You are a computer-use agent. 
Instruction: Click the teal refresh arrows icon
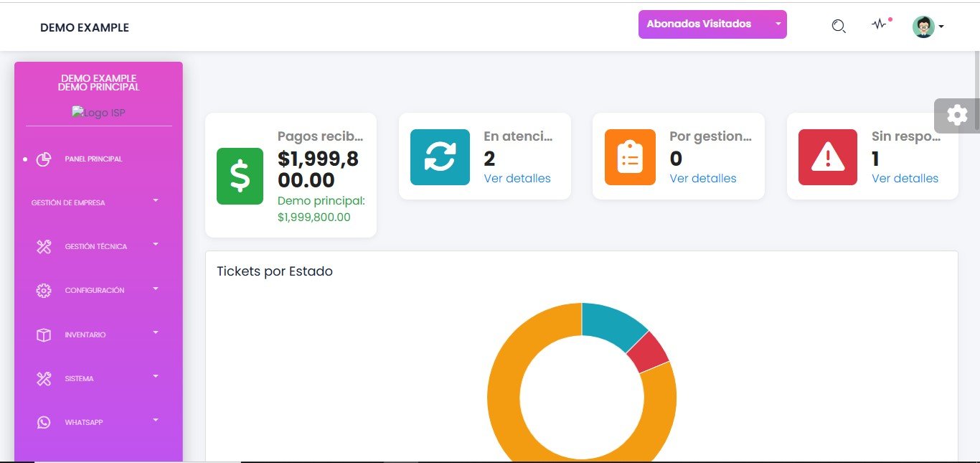click(x=440, y=157)
